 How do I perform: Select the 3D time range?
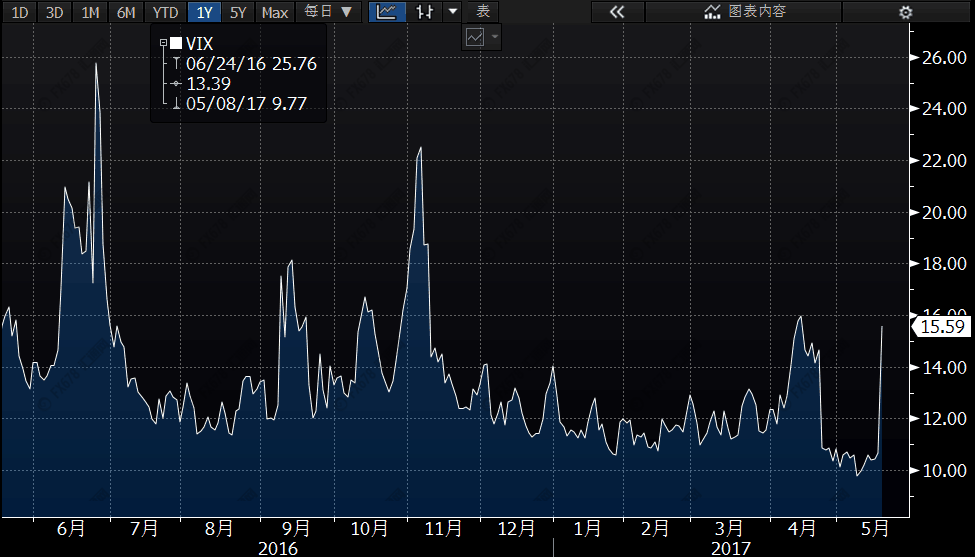point(55,12)
